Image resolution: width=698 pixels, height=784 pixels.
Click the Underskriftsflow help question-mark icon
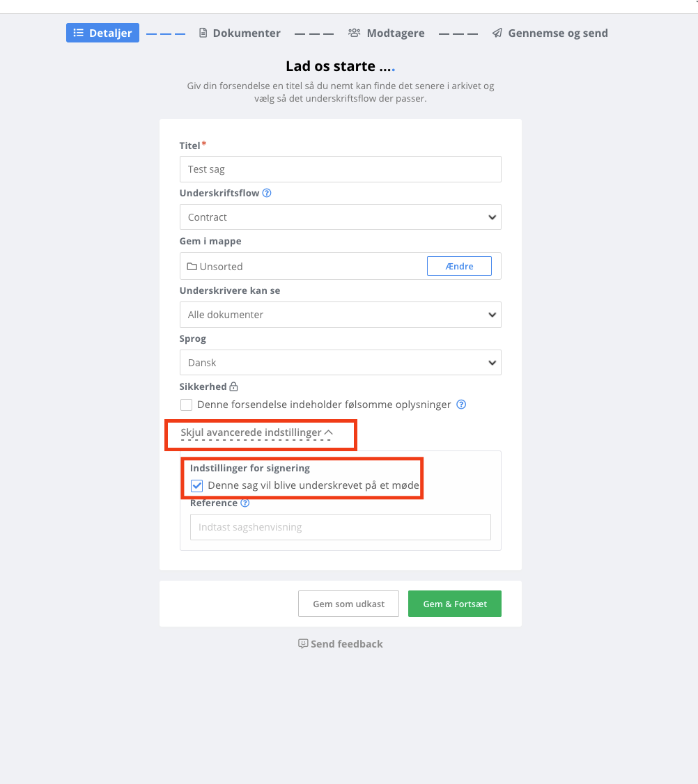point(267,193)
